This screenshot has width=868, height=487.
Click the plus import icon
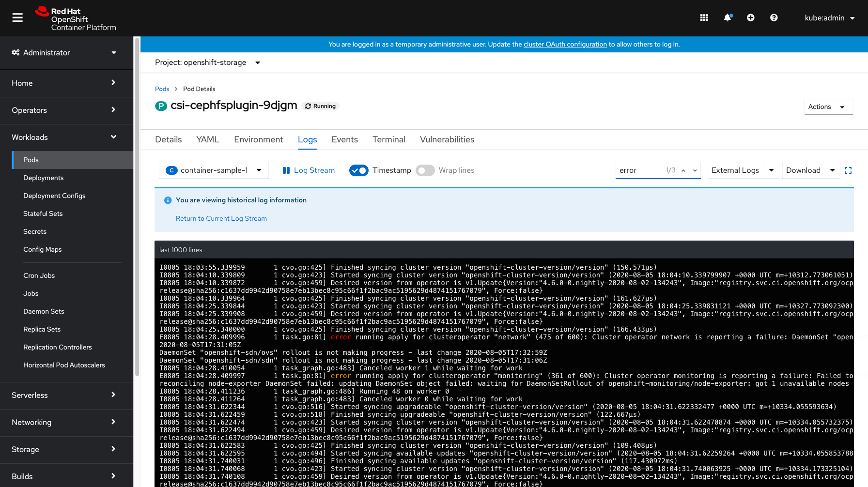(x=751, y=18)
